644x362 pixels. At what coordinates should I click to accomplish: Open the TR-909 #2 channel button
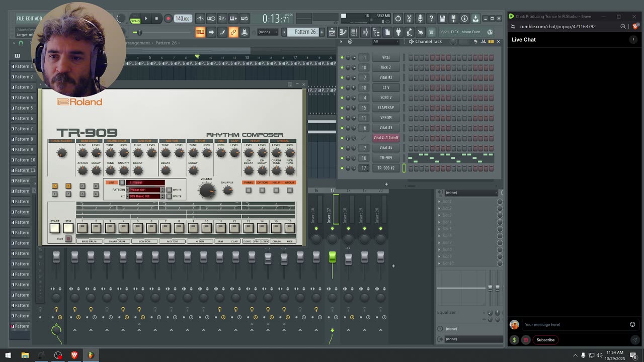point(386,168)
